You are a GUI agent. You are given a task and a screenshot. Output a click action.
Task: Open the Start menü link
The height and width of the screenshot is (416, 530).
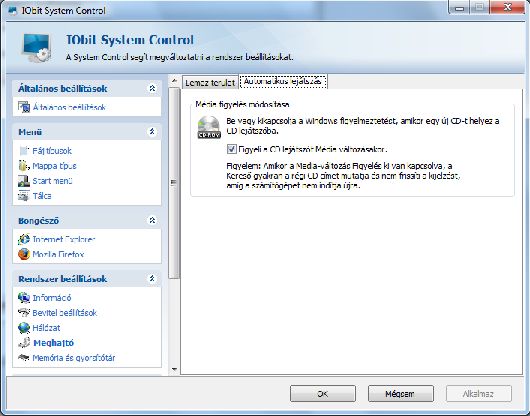coord(52,181)
